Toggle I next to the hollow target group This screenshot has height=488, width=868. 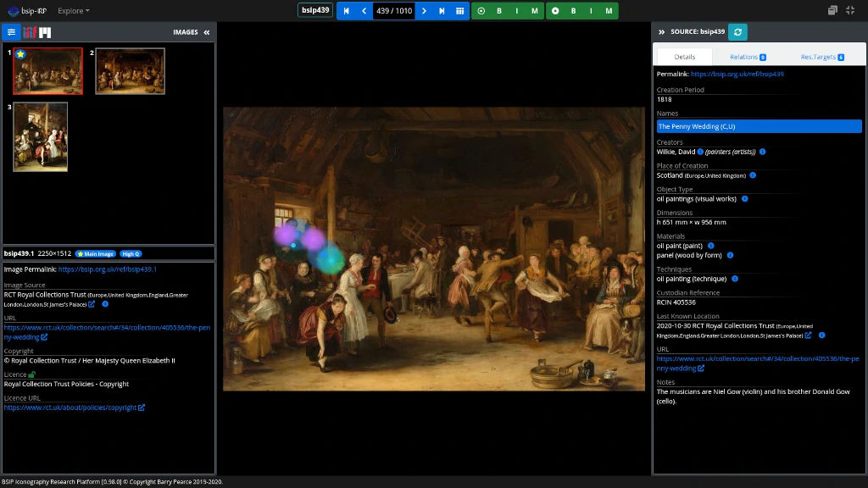click(516, 11)
